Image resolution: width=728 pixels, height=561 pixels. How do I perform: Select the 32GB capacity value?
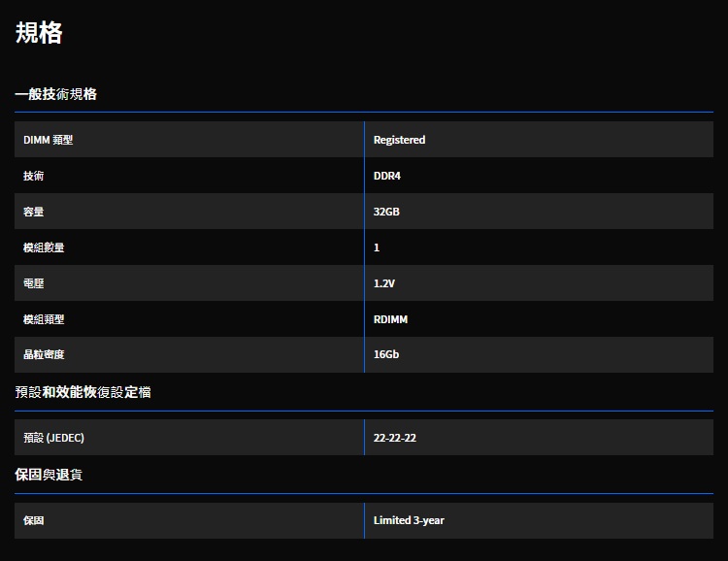point(386,212)
